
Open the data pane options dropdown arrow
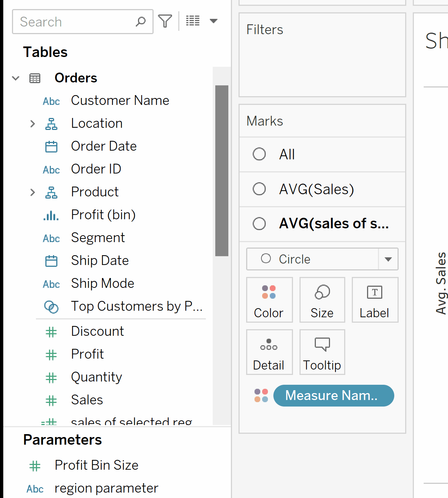click(x=213, y=21)
